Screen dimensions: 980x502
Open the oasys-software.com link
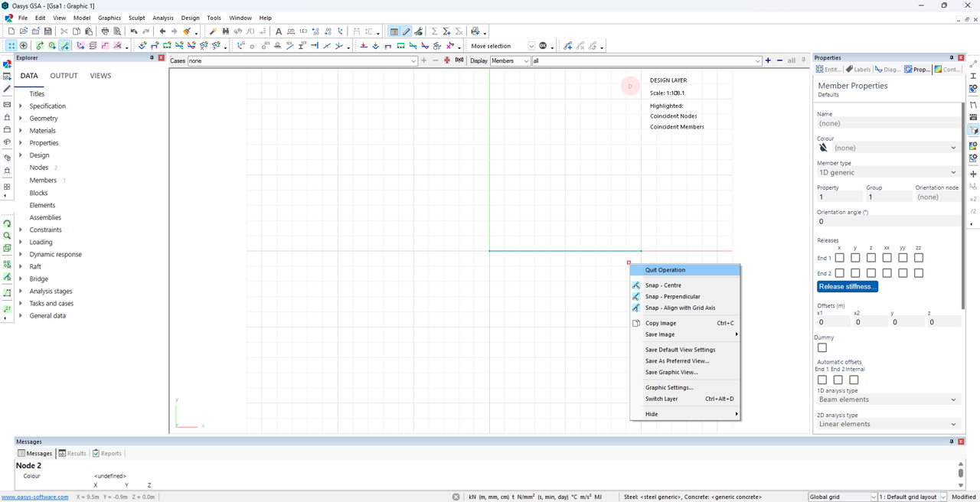[x=35, y=497]
